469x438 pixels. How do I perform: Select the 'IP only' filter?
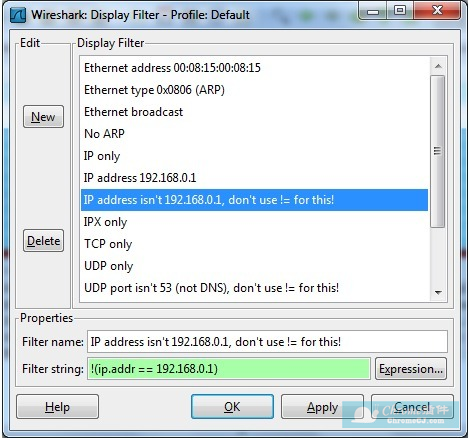click(254, 156)
